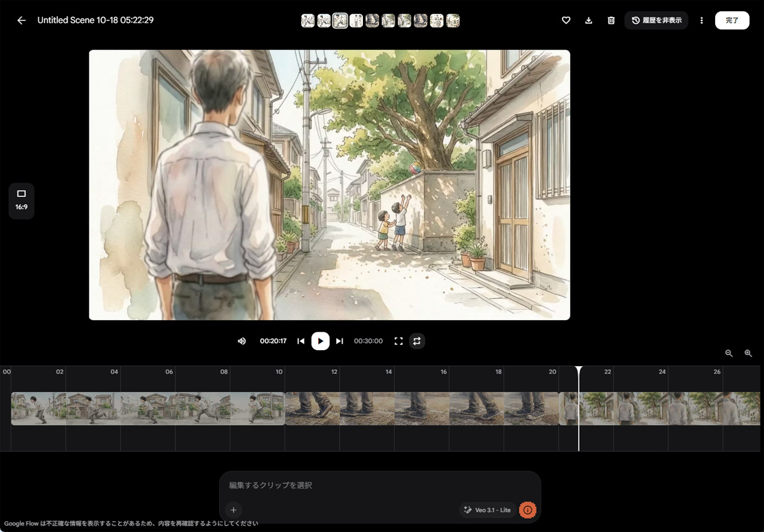Click the orange info button
This screenshot has width=764, height=532.
[528, 510]
